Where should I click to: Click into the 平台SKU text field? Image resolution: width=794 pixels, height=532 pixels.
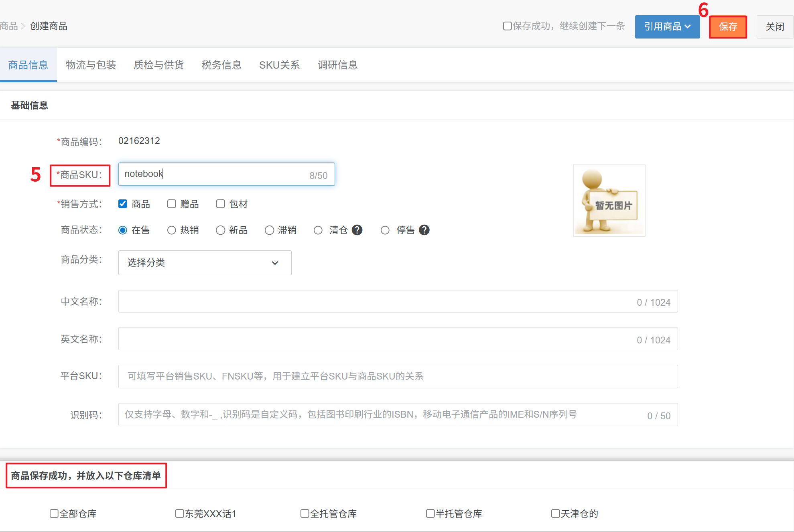[x=397, y=376]
